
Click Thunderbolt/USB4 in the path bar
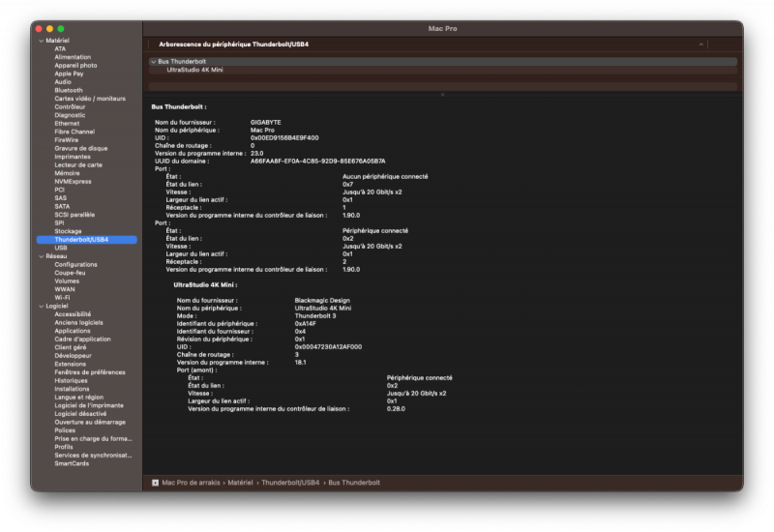click(290, 483)
